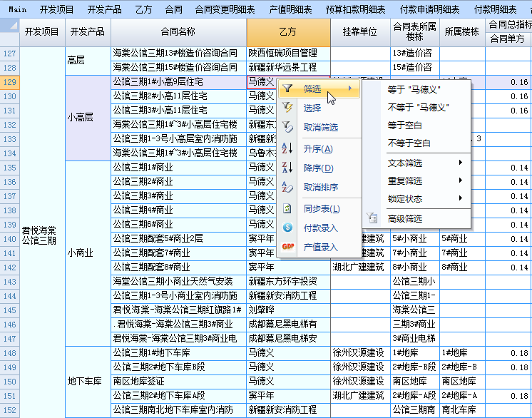
Task: Choose 取消筛选 in the context menu
Action: point(319,127)
